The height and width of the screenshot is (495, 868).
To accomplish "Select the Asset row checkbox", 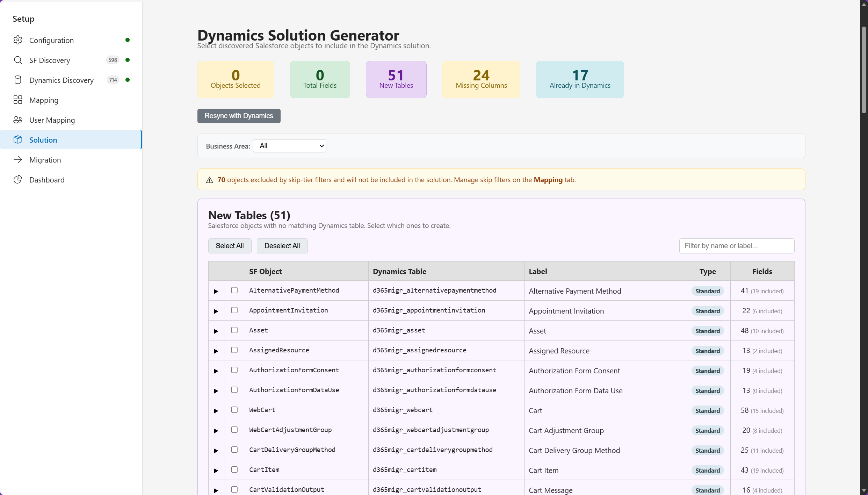I will [x=234, y=330].
